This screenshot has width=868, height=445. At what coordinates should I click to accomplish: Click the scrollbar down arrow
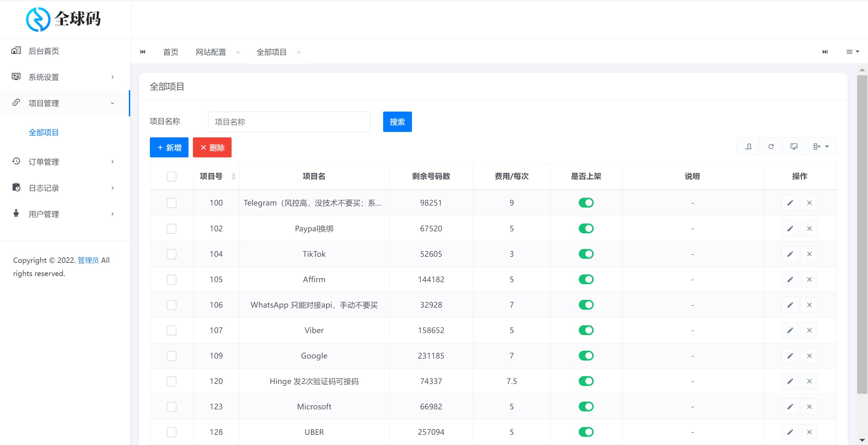coord(862,441)
